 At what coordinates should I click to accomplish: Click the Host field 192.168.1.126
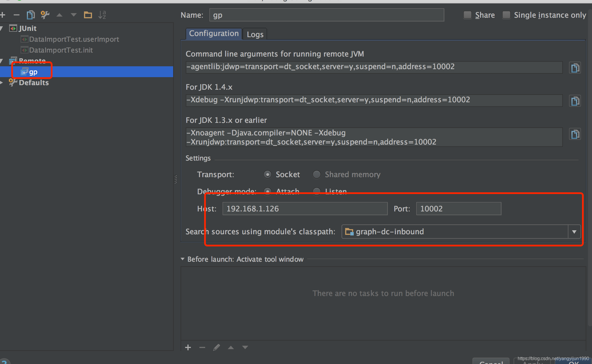(305, 209)
